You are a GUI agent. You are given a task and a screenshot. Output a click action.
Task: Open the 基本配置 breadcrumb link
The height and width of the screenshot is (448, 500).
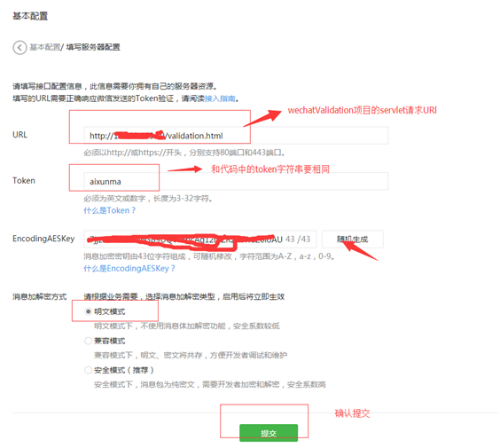(44, 47)
